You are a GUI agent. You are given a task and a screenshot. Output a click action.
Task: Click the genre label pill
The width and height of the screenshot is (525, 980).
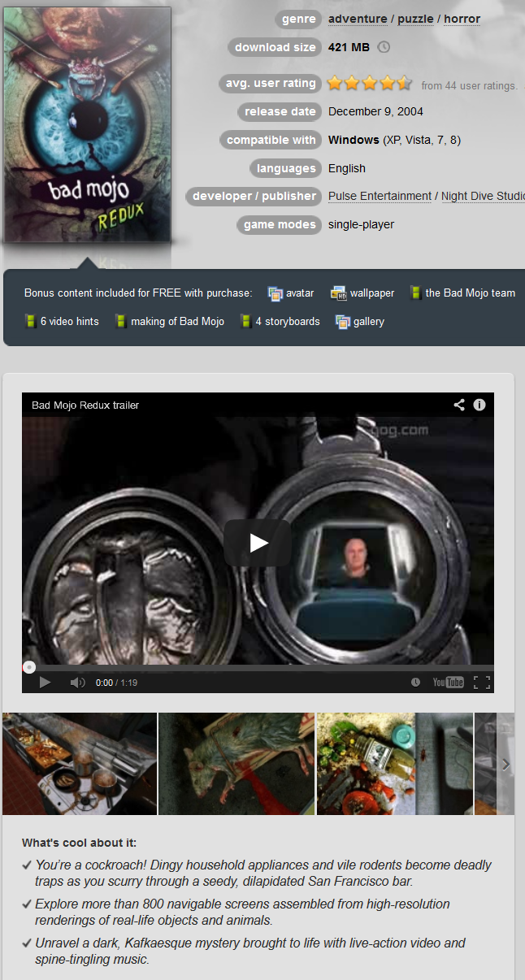click(x=299, y=19)
